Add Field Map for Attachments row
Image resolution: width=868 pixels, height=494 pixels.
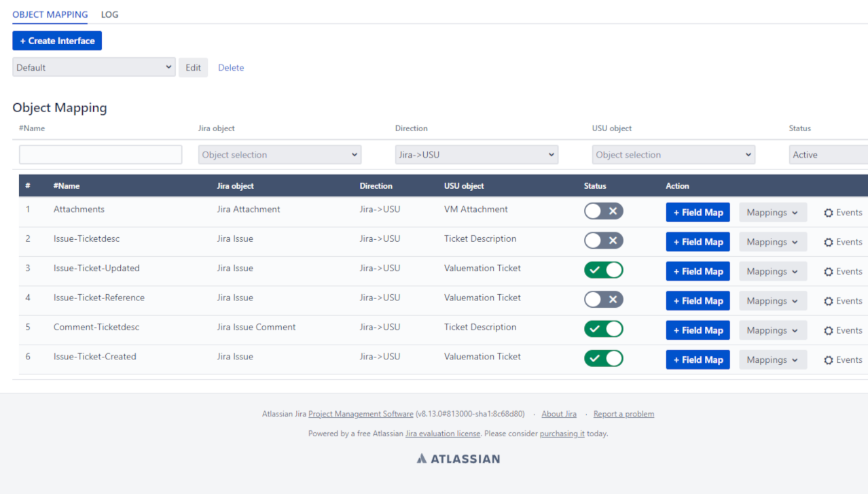pyautogui.click(x=698, y=213)
